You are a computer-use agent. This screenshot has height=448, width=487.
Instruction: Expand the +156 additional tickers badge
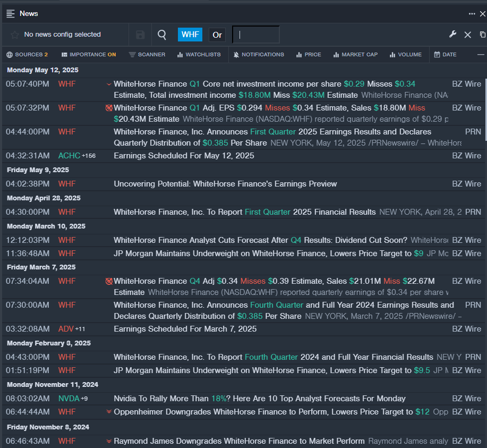(89, 156)
